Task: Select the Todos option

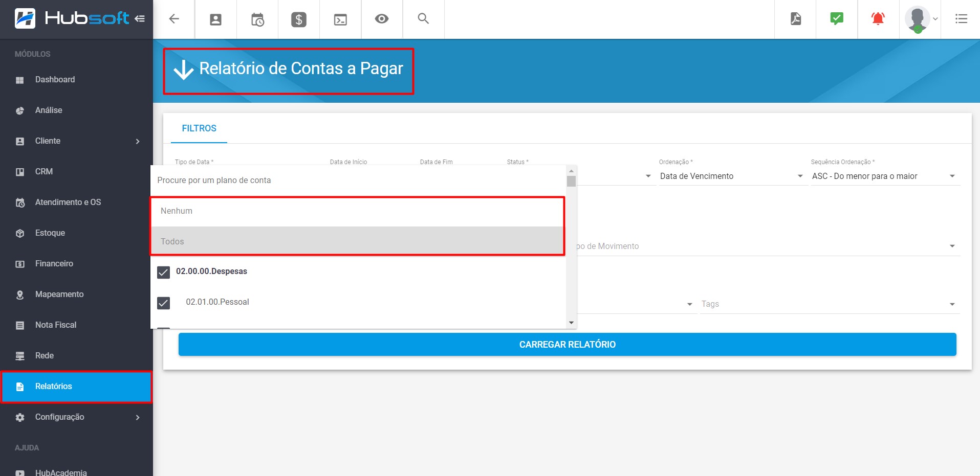Action: [x=357, y=241]
